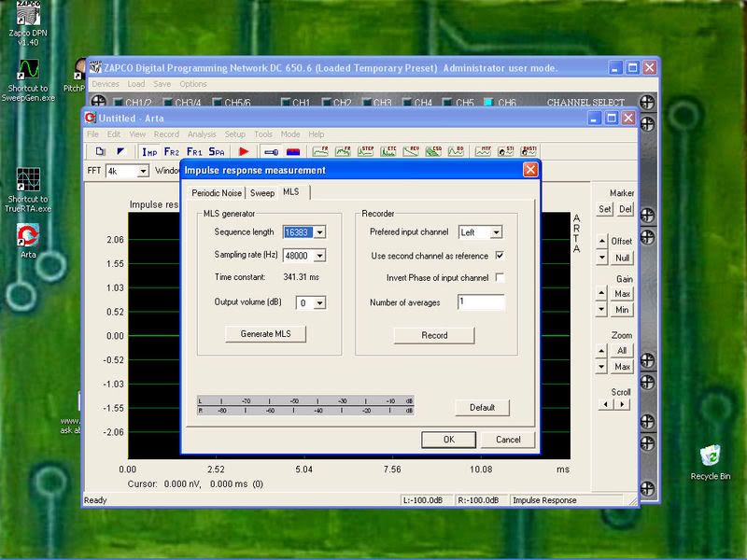Viewport: 747px width, 560px height.
Task: Open the RASTI toolbar icon
Action: coord(529,151)
